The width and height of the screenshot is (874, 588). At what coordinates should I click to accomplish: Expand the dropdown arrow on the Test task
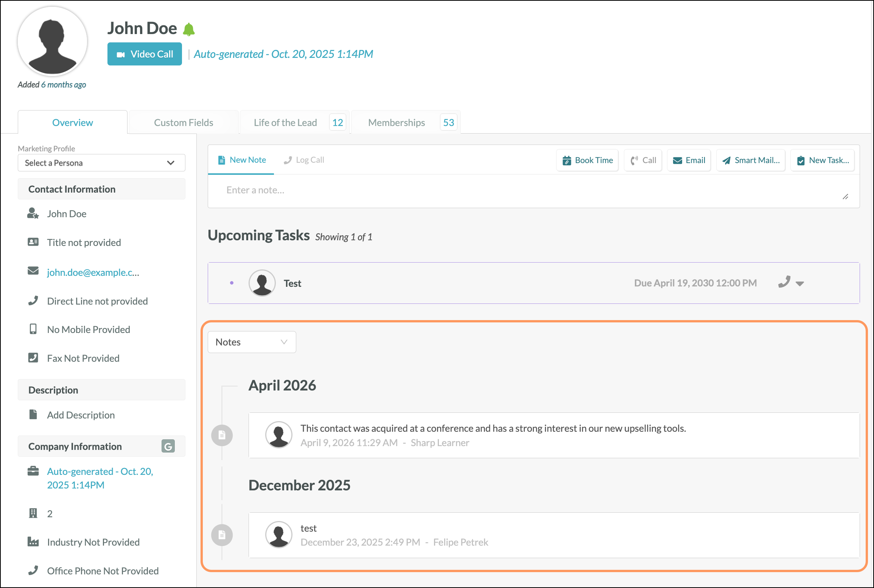coord(799,284)
